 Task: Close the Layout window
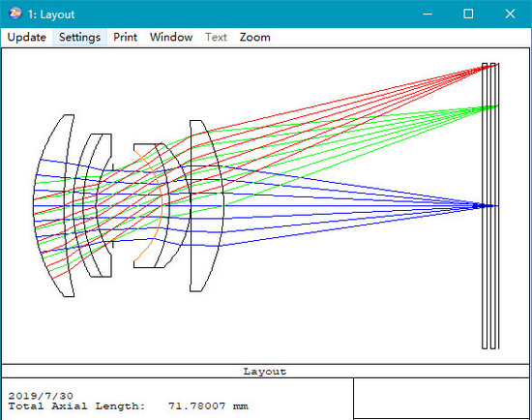[x=510, y=14]
